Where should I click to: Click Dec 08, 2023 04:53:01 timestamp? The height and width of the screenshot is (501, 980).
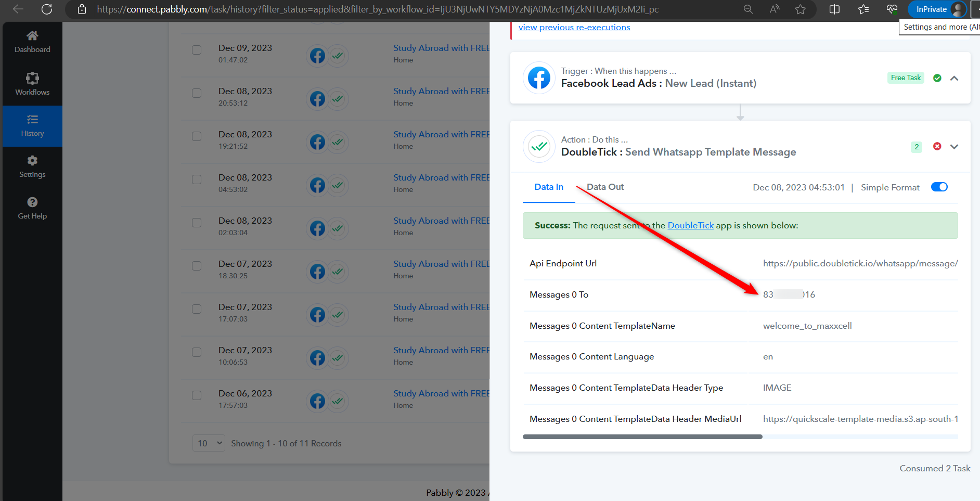(x=798, y=187)
